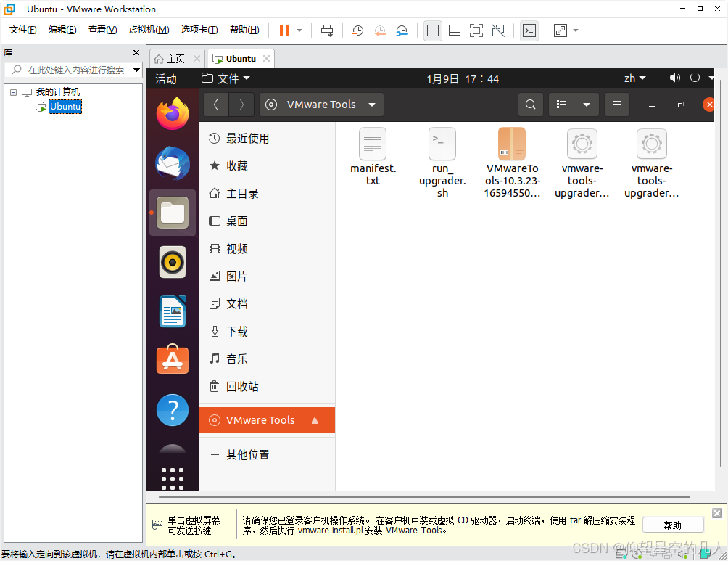
Task: Enter full screen mode
Action: coord(476,30)
